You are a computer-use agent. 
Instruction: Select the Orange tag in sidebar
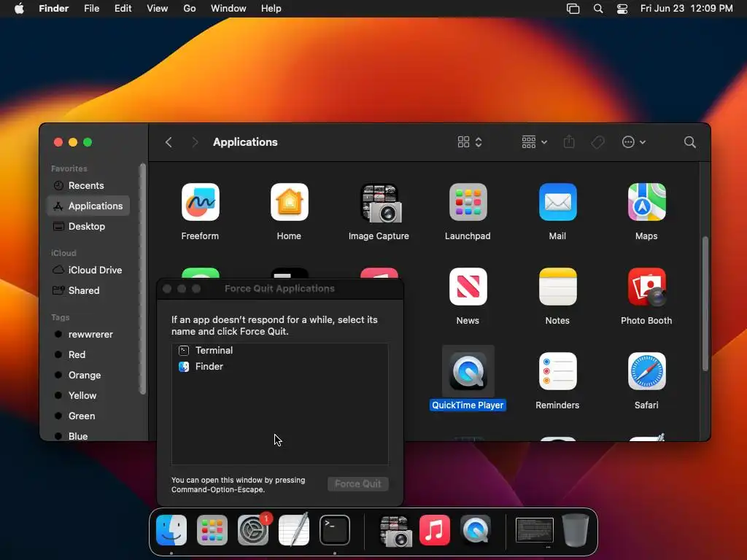click(88, 376)
